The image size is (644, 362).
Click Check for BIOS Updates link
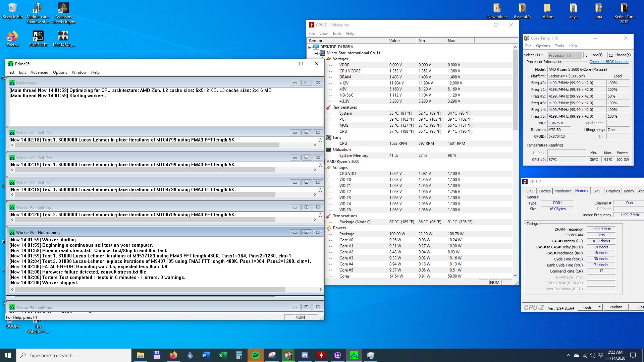tap(609, 62)
